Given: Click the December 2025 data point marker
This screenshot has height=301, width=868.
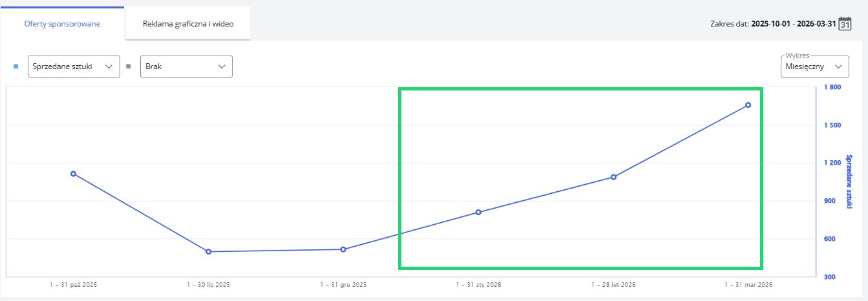Looking at the screenshot, I should pos(343,249).
